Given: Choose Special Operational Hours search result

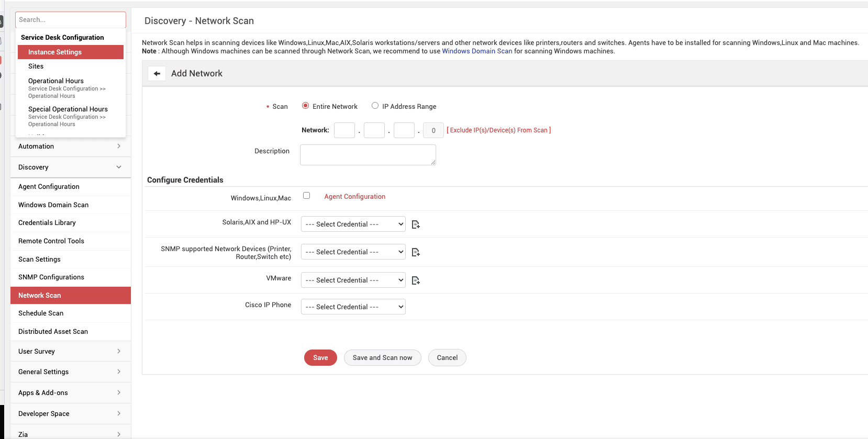Looking at the screenshot, I should click(x=71, y=116).
